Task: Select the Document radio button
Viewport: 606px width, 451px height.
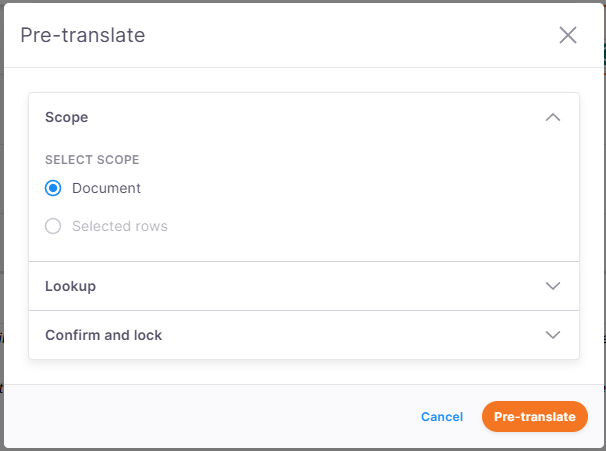Action: (53, 188)
